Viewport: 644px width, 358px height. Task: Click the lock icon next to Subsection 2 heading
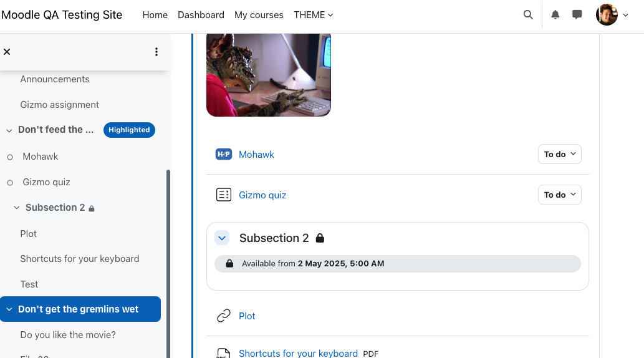pyautogui.click(x=320, y=238)
